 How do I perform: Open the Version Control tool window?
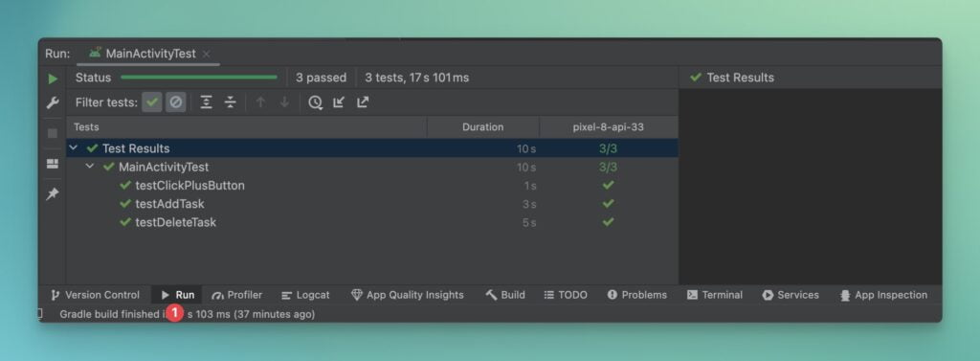[x=95, y=295]
